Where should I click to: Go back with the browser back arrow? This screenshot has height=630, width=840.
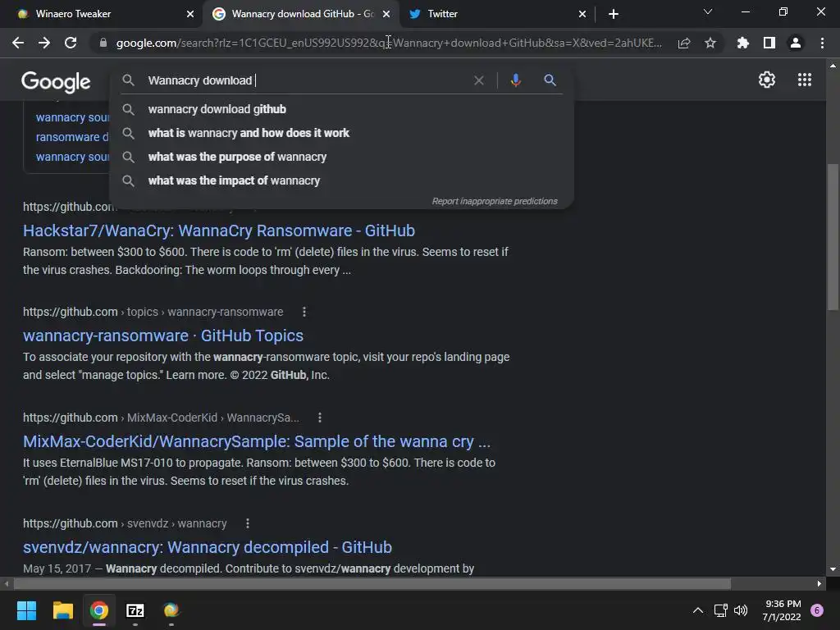[18, 43]
